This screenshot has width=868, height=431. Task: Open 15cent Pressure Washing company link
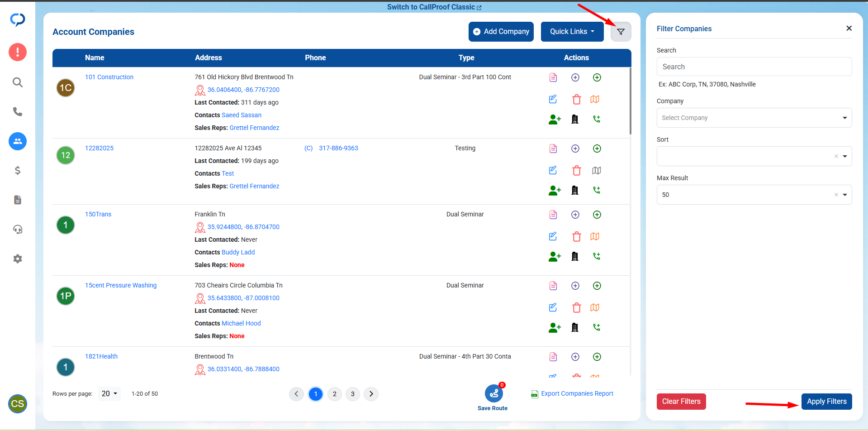pyautogui.click(x=121, y=285)
